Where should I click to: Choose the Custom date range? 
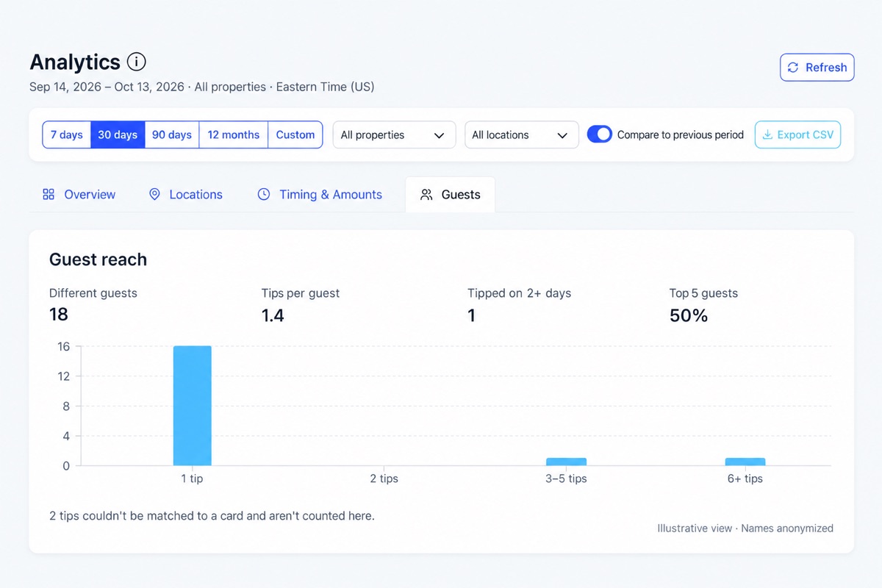pos(295,135)
